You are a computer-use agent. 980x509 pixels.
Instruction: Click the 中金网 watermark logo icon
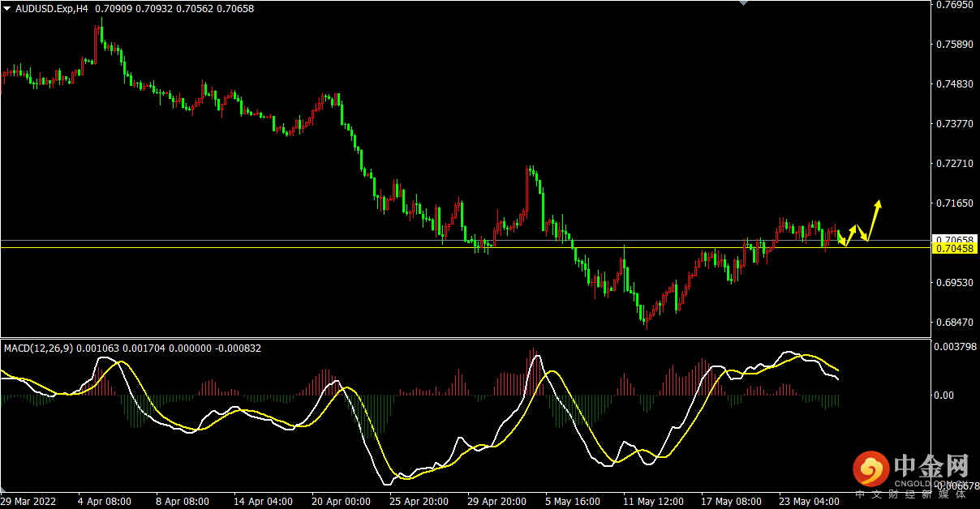871,469
